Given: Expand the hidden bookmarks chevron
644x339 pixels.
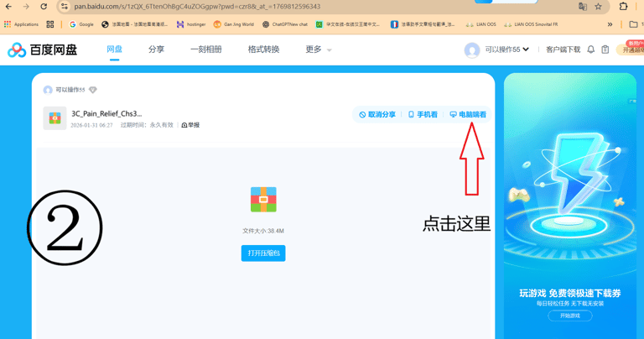Looking at the screenshot, I should 610,24.
